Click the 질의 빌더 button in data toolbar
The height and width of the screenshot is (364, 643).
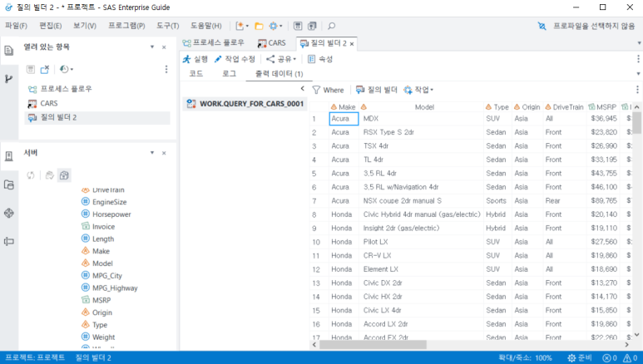point(377,90)
